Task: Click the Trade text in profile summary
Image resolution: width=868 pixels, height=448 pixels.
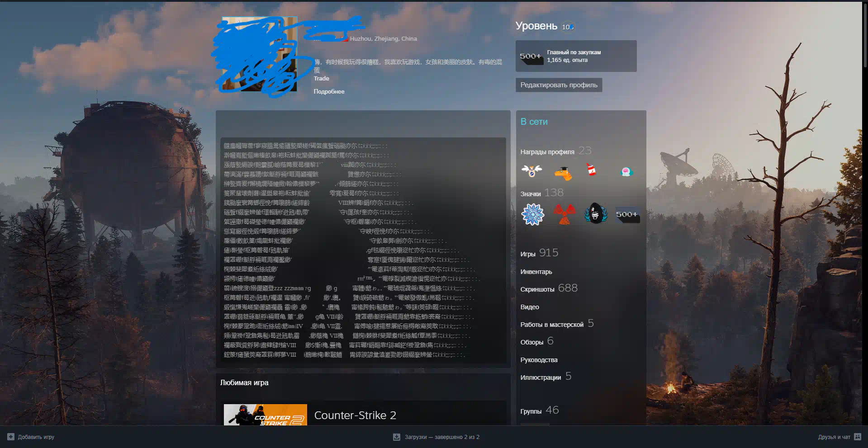Action: pos(321,78)
